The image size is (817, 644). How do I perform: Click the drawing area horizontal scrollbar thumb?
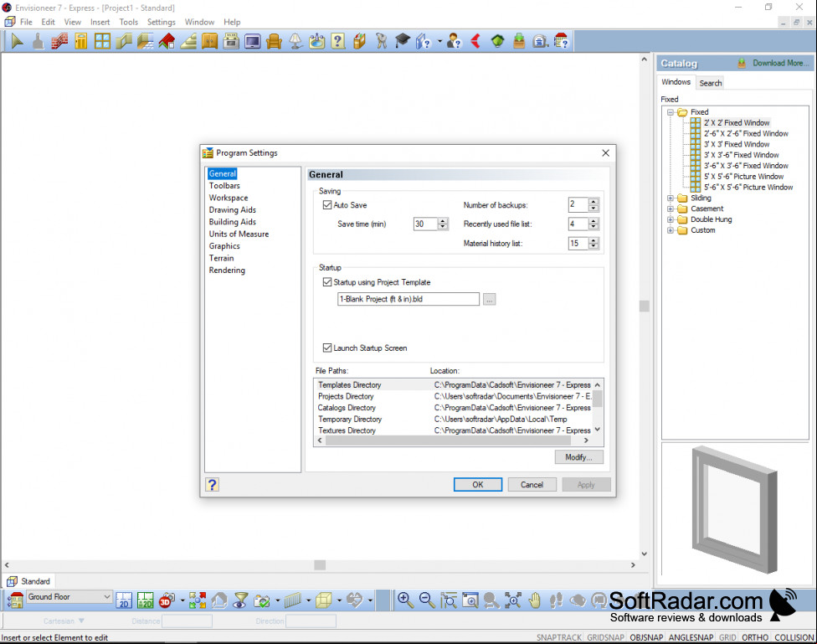320,564
